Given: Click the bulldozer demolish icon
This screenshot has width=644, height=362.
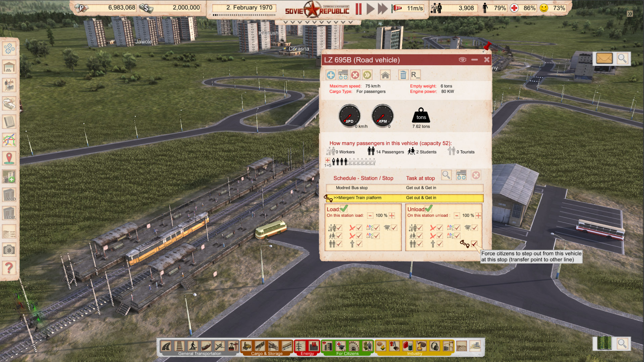Looking at the screenshot, I should [475, 346].
